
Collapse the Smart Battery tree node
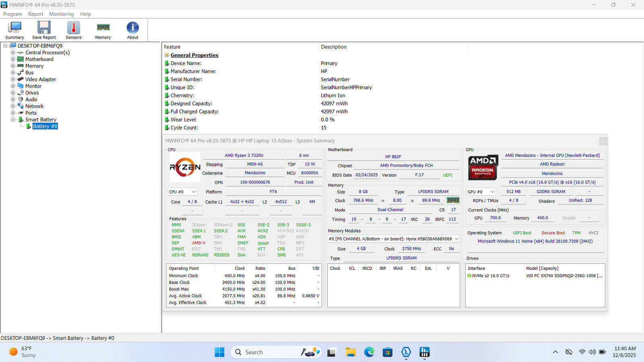(13, 120)
